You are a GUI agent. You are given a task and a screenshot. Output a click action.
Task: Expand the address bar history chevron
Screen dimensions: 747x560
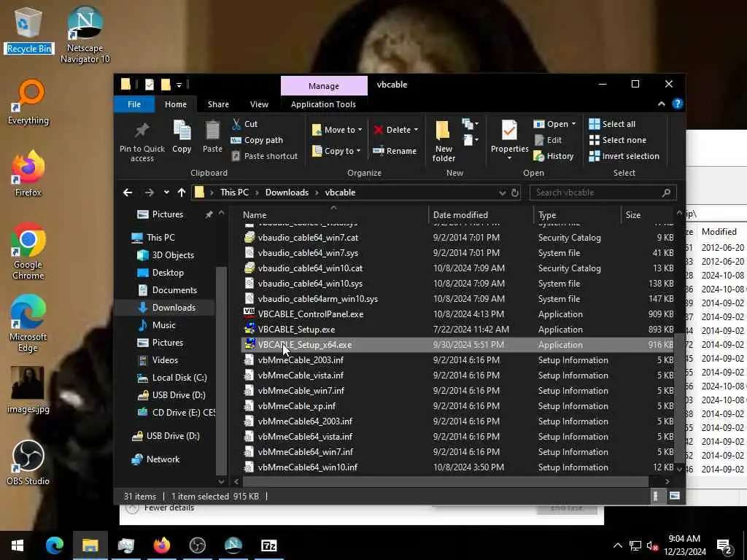pyautogui.click(x=502, y=192)
